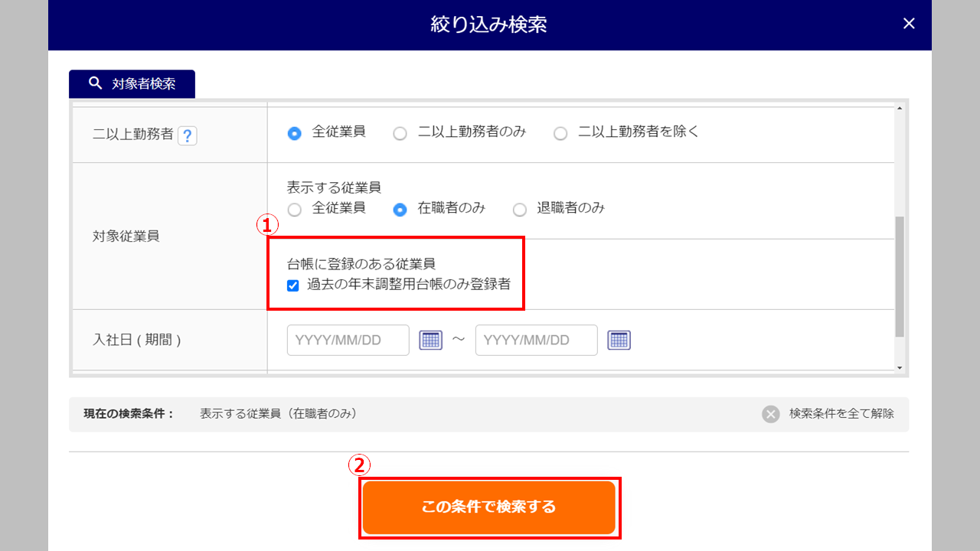Click the 二以上勤務者 row label text
Image resolution: width=980 pixels, height=551 pixels.
132,135
